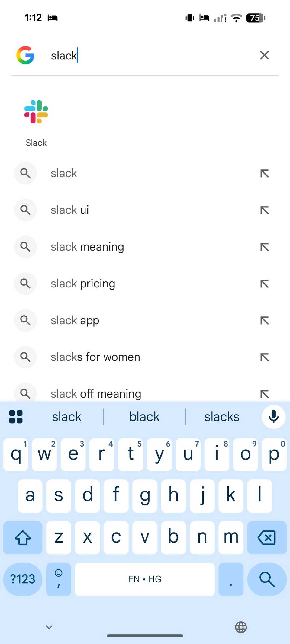Open the keyboard tools grid icon
The height and width of the screenshot is (644, 290).
16,417
